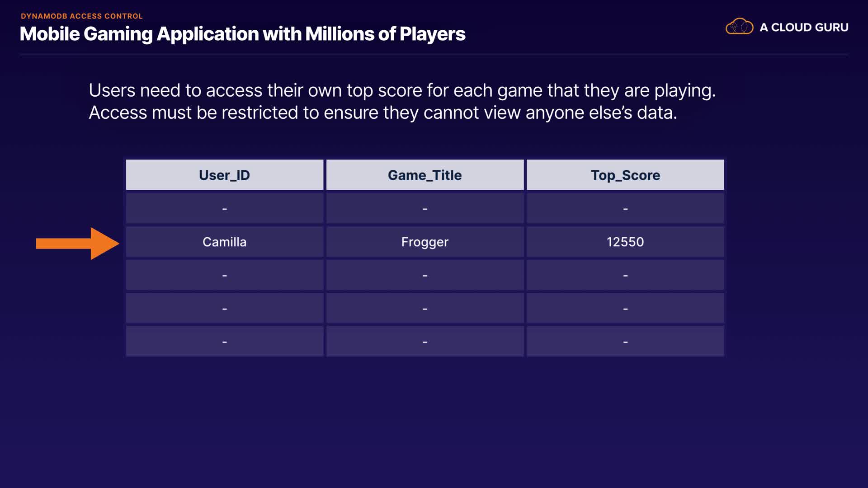
Task: Click the A Cloud Guru cloud logo icon
Action: point(739,27)
